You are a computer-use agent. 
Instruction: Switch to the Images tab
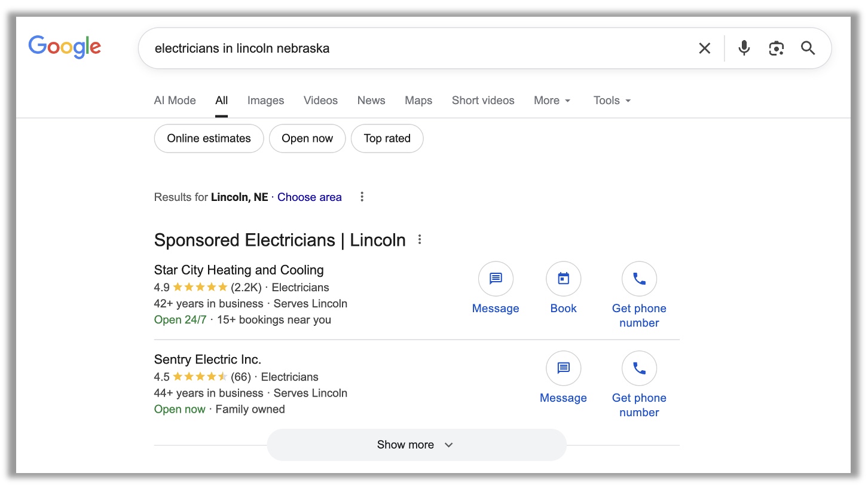(x=265, y=100)
